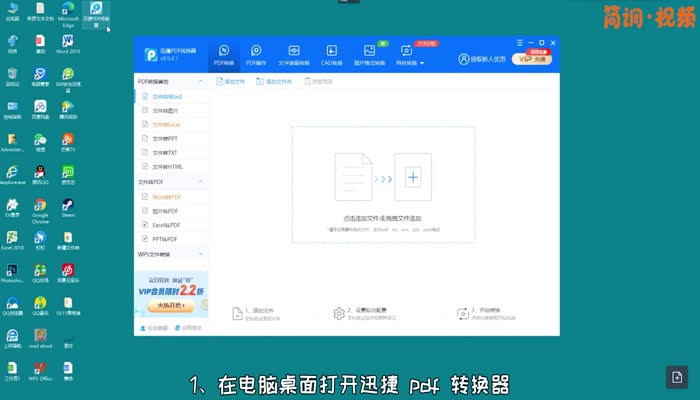Image resolution: width=700 pixels, height=400 pixels.
Task: Select the read aloud desktop icon
Action: click(x=40, y=339)
